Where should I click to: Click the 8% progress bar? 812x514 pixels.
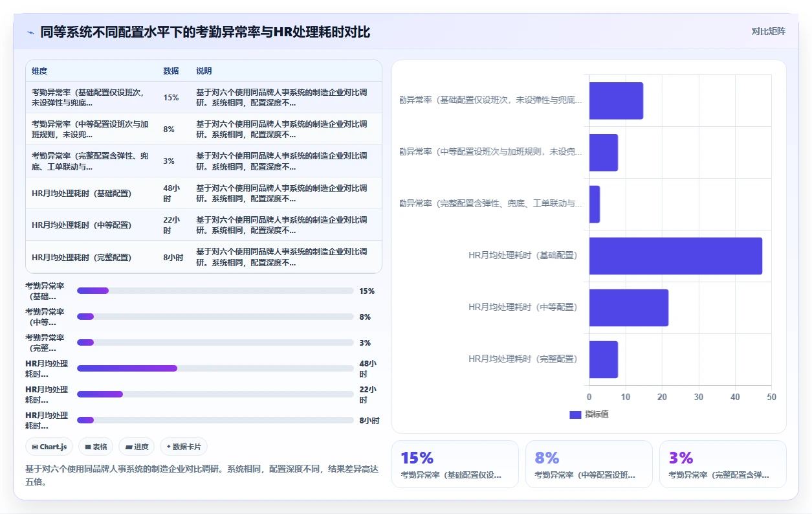(x=215, y=317)
